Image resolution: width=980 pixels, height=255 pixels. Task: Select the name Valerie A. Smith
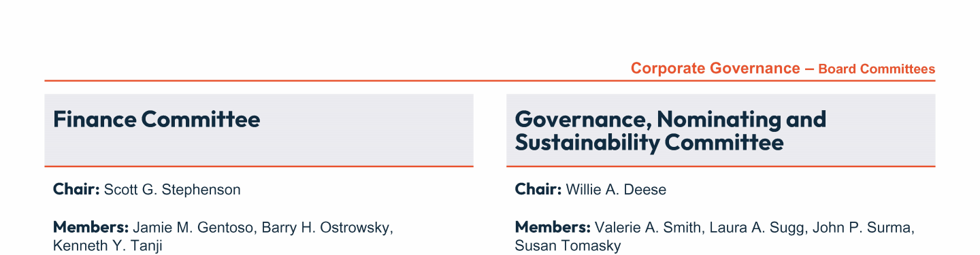(x=648, y=227)
